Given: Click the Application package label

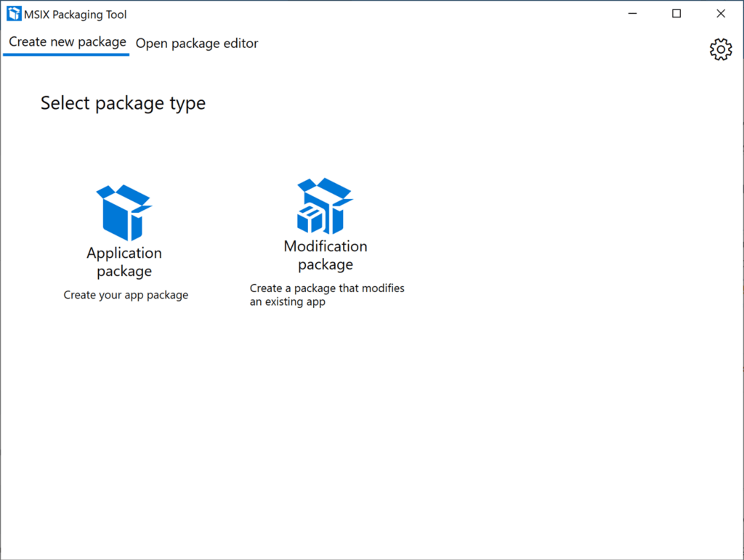Looking at the screenshot, I should point(124,261).
